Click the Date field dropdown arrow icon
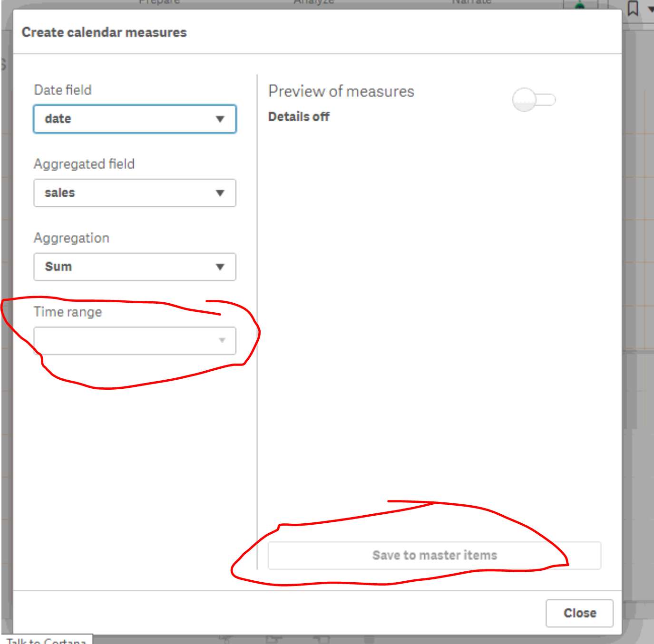This screenshot has height=644, width=654. click(220, 119)
